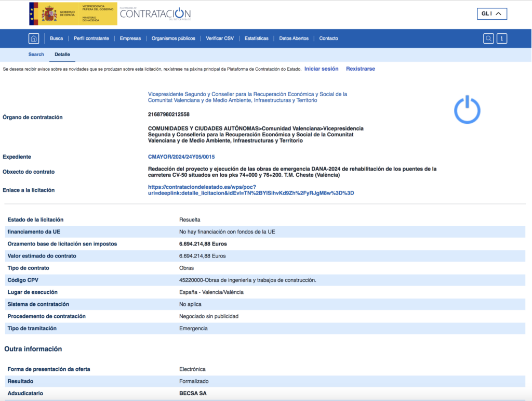Open Perfil contratante menu
Viewport: 532px width, 401px height.
point(91,38)
